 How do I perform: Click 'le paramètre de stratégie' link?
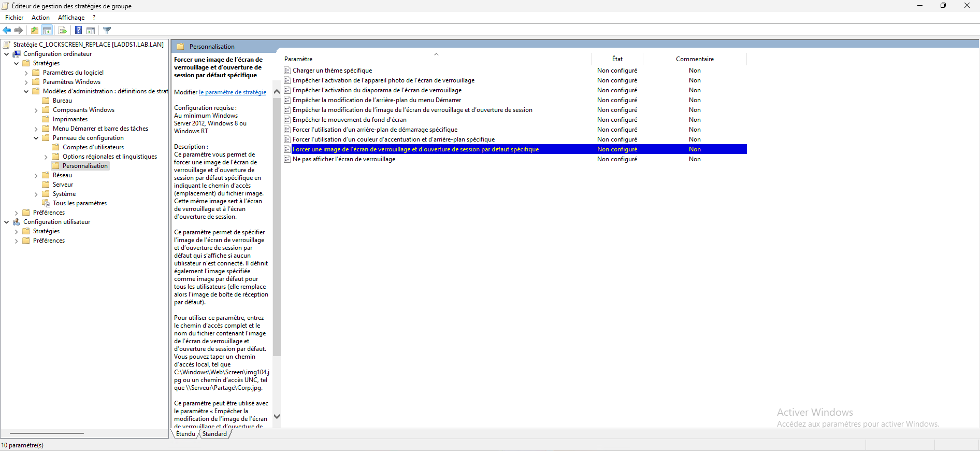233,92
